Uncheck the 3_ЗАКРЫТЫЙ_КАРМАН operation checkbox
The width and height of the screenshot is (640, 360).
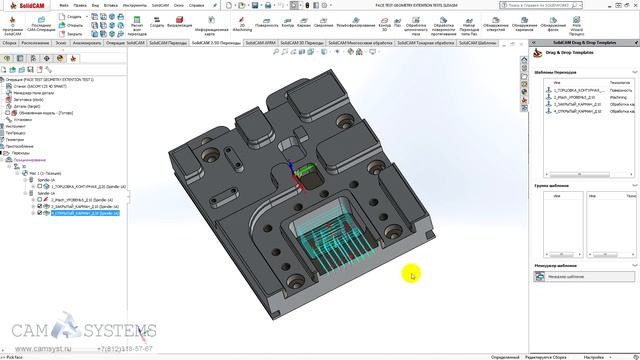coord(40,206)
